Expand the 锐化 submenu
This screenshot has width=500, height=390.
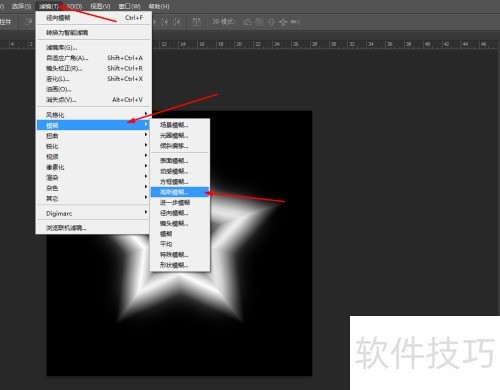[x=94, y=146]
